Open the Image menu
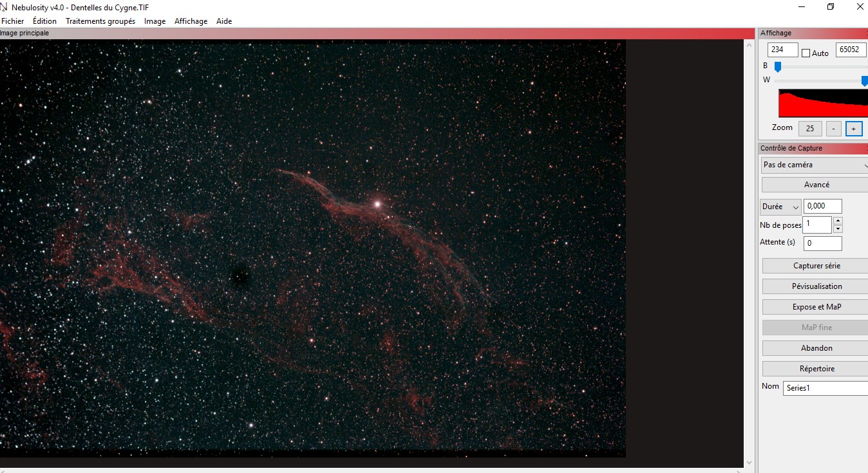 (155, 21)
